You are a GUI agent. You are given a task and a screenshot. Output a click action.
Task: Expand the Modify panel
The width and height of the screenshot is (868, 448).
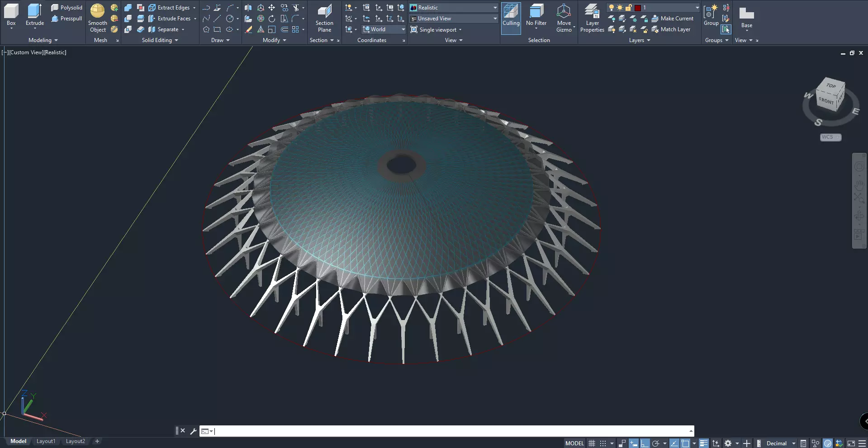pyautogui.click(x=275, y=40)
